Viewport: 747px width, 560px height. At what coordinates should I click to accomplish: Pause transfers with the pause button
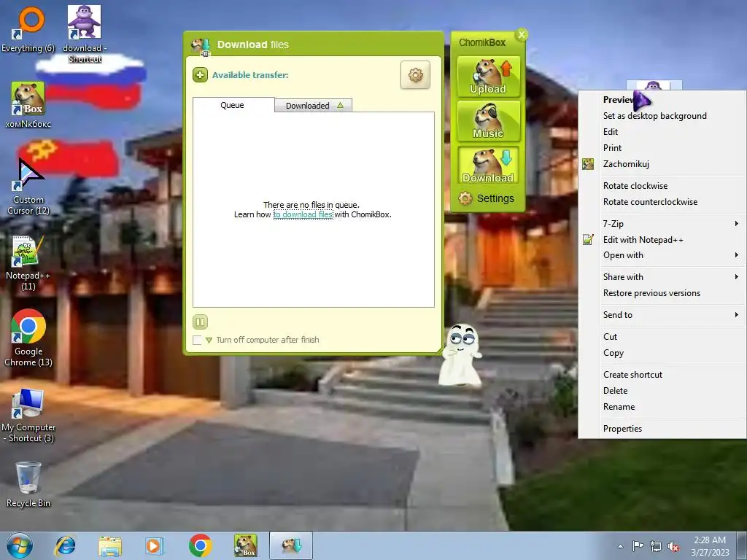(x=200, y=322)
